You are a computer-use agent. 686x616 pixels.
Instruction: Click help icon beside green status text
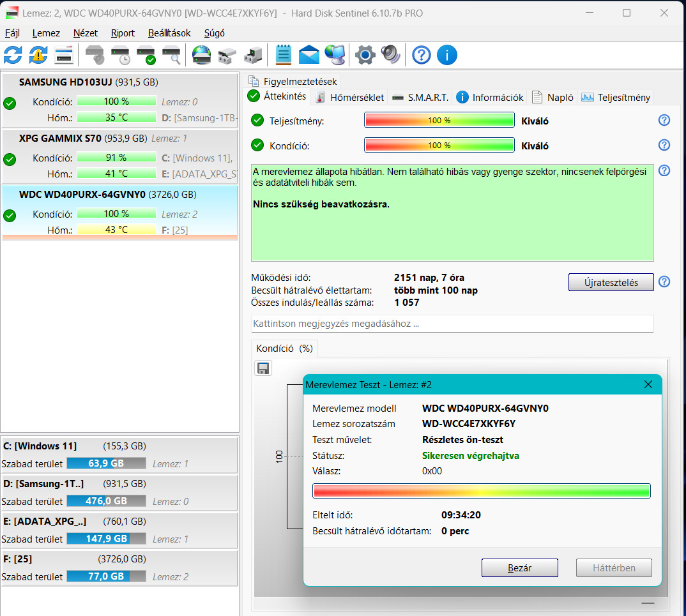(664, 170)
